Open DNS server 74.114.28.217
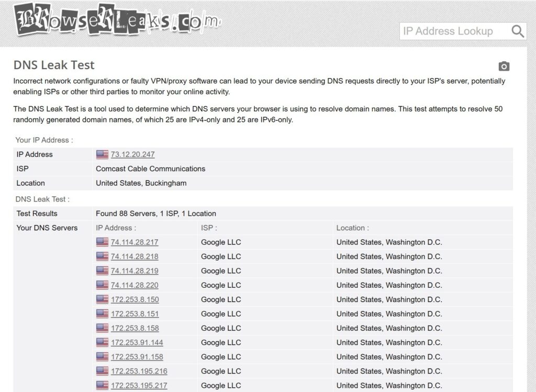The width and height of the screenshot is (536, 392). (x=135, y=242)
